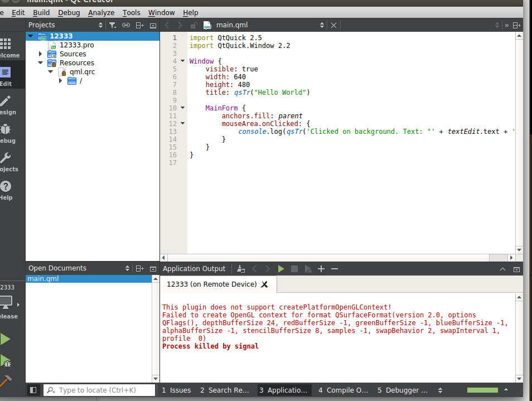The width and height of the screenshot is (532, 401).
Task: Collapse the 12333 project node
Action: [31, 36]
